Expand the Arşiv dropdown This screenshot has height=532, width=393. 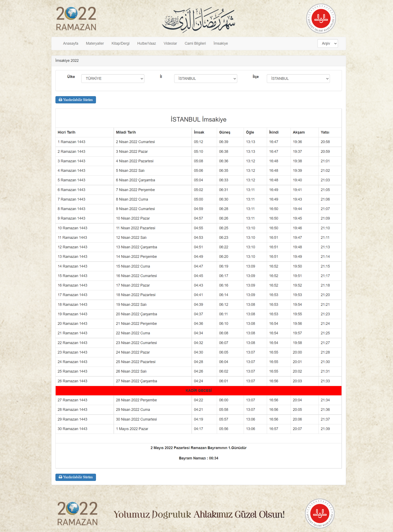328,43
